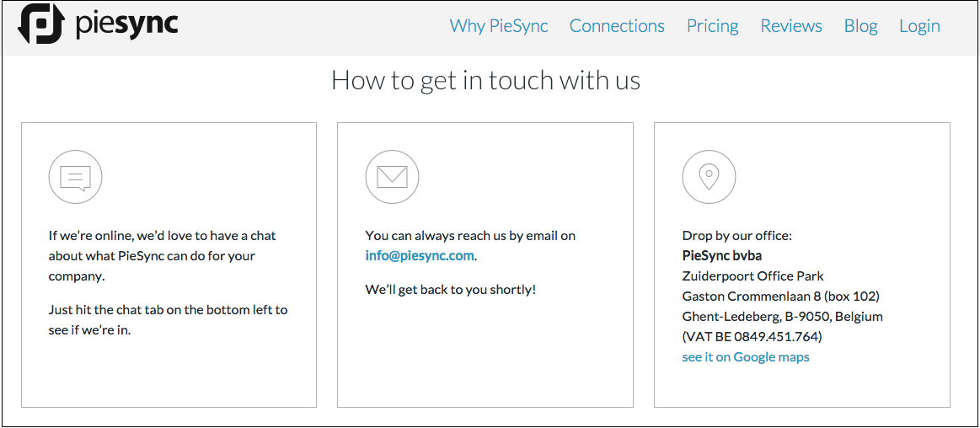The image size is (980, 428).
Task: Click the location pin icon
Action: 709,178
